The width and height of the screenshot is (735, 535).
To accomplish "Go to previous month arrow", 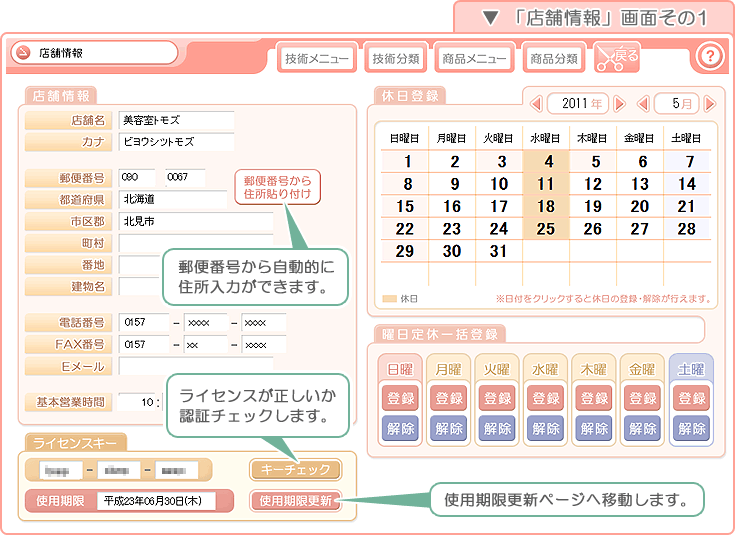I will pyautogui.click(x=644, y=103).
